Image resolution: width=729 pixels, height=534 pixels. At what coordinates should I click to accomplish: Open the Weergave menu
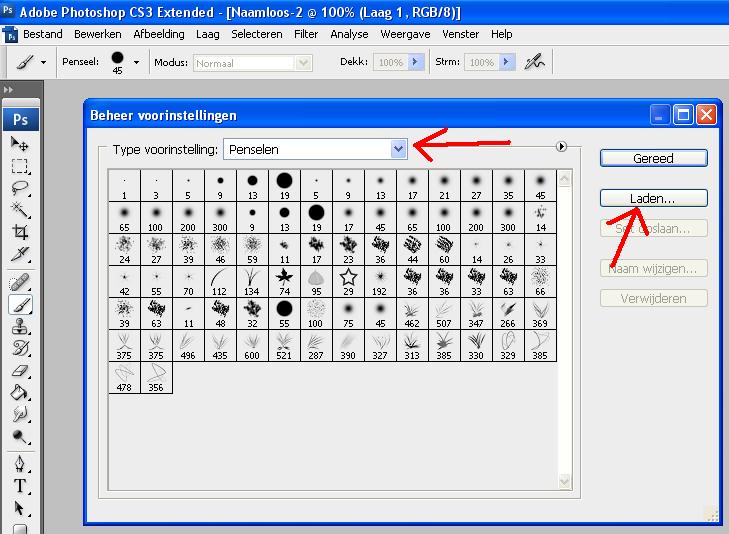pyautogui.click(x=405, y=34)
